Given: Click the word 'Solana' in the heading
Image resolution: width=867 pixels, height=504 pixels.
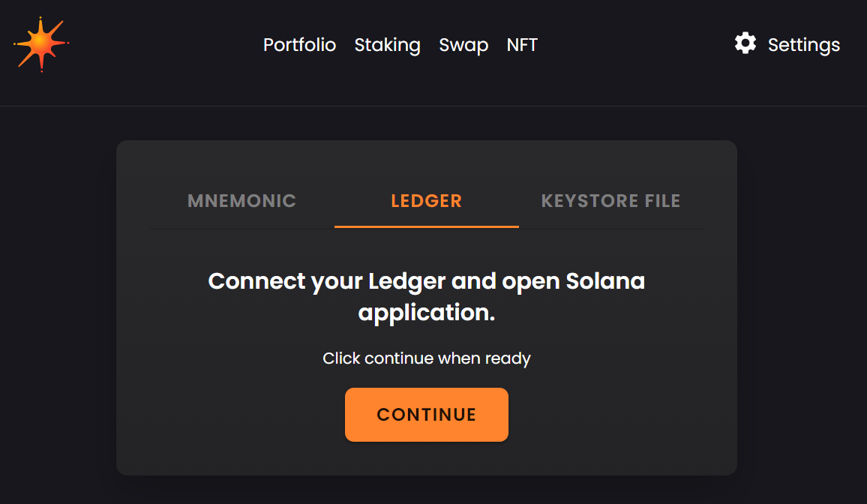Looking at the screenshot, I should click(x=604, y=281).
